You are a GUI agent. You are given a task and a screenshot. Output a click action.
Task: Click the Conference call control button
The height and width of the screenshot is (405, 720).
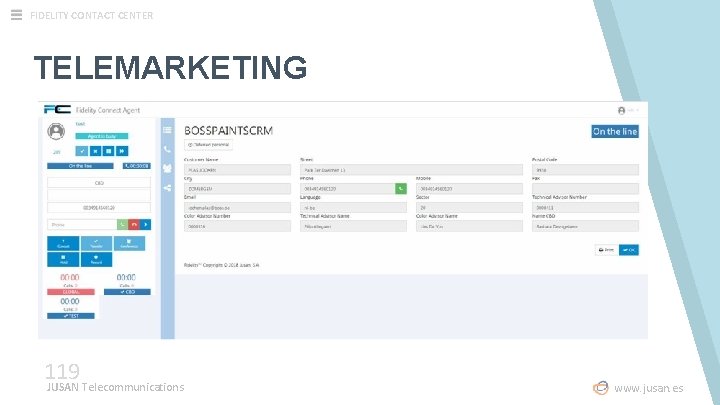point(129,243)
